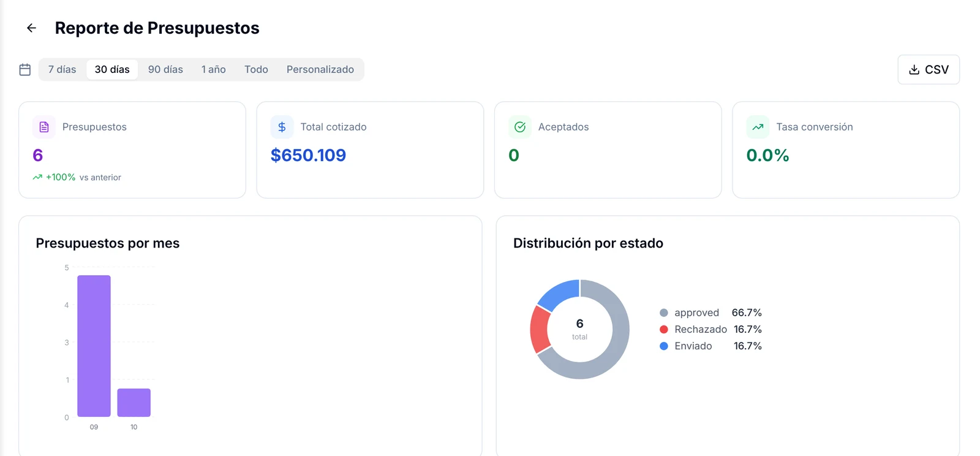Click the purple document icon in Presupuestos card

click(x=44, y=127)
